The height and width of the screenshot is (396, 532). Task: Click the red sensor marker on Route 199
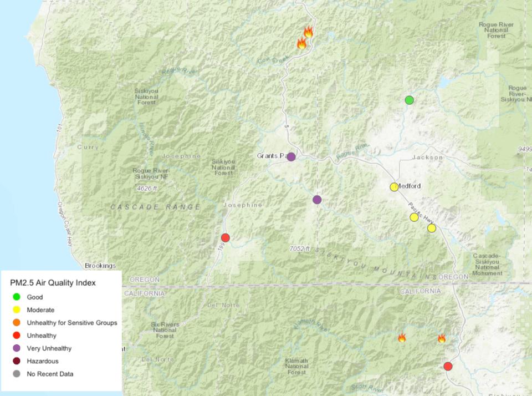tap(226, 238)
